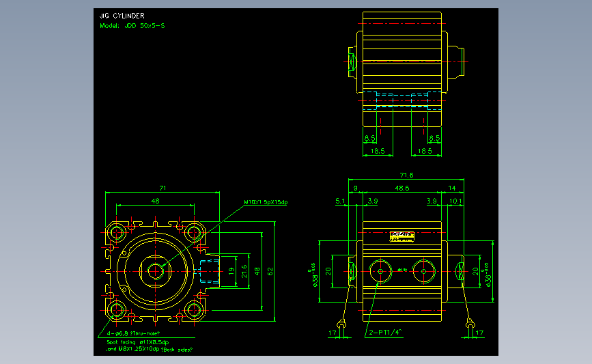The height and width of the screenshot is (364, 592).
Task: Click the Spot facing ø11X8.5dp note
Action: point(138,342)
